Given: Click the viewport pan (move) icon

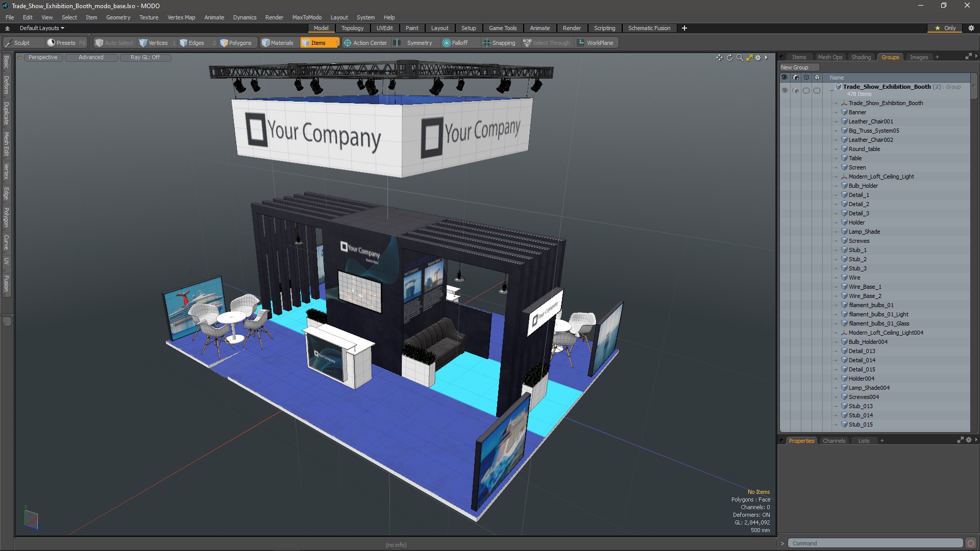Looking at the screenshot, I should [719, 58].
